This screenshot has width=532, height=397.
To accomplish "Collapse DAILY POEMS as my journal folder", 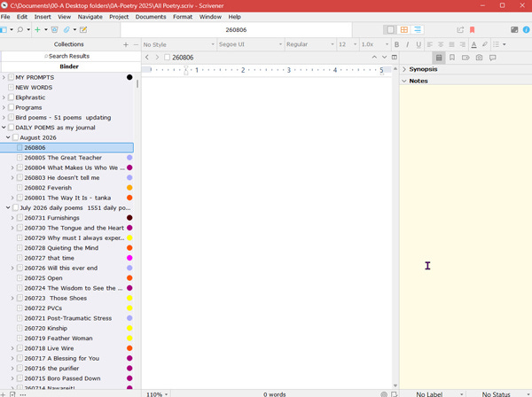I will [4, 128].
